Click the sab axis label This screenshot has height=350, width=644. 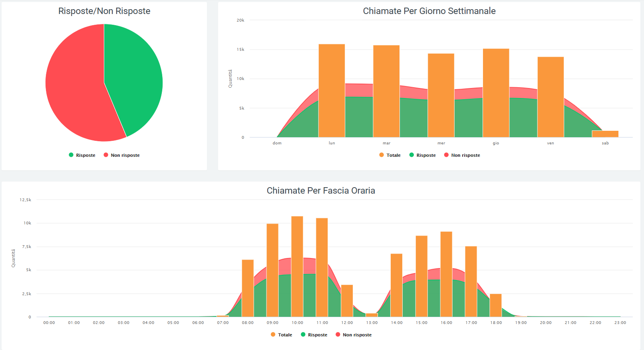pos(605,143)
